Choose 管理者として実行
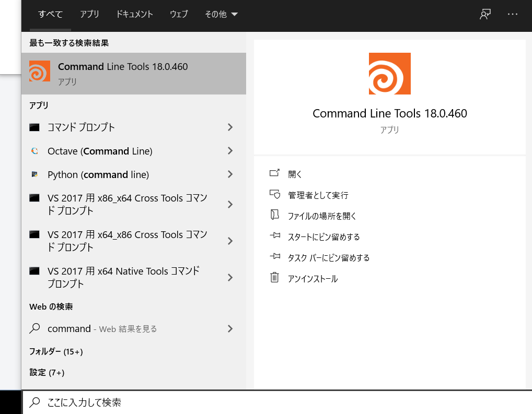The width and height of the screenshot is (532, 414). [318, 195]
